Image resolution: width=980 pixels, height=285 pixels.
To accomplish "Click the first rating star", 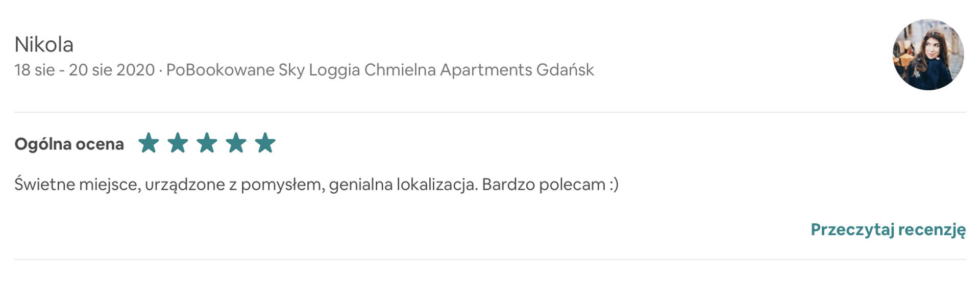I will [x=149, y=143].
